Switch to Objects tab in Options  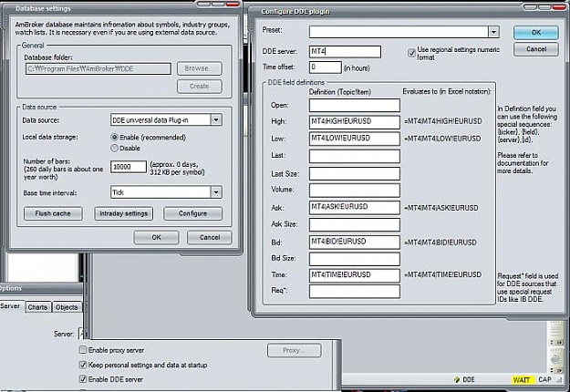pos(67,307)
